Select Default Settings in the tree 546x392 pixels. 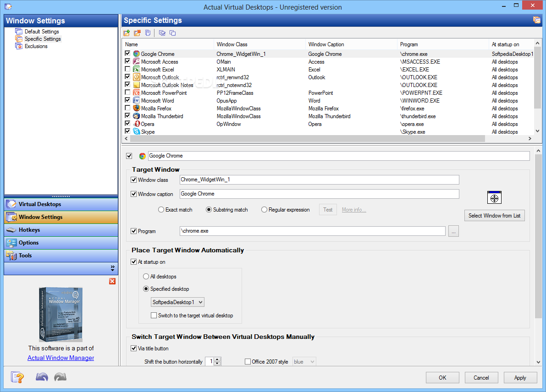pyautogui.click(x=42, y=32)
